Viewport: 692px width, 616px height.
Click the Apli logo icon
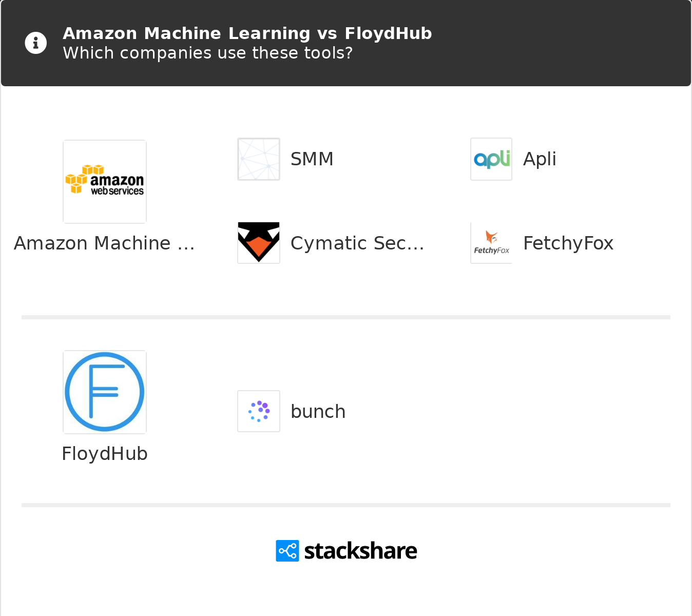[491, 159]
